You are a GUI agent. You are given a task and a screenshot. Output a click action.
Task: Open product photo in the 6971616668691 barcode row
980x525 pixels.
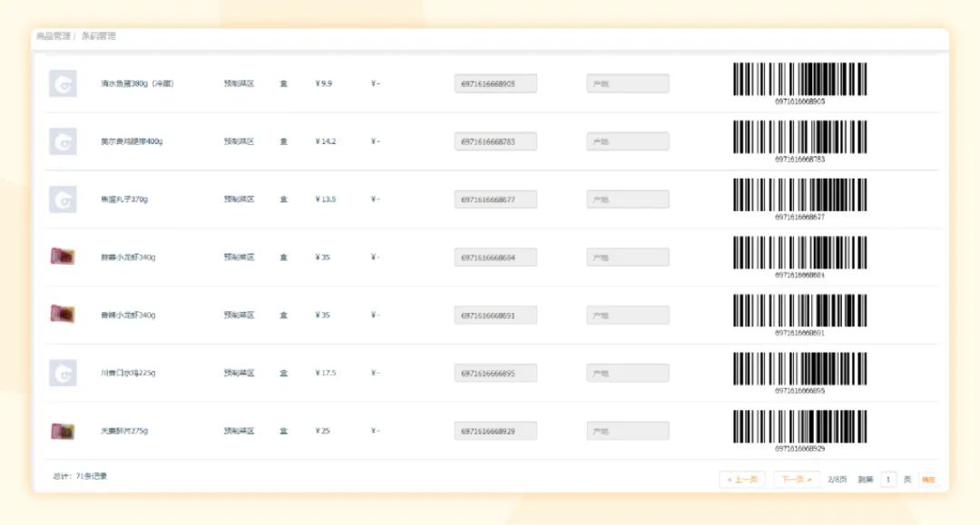point(63,314)
